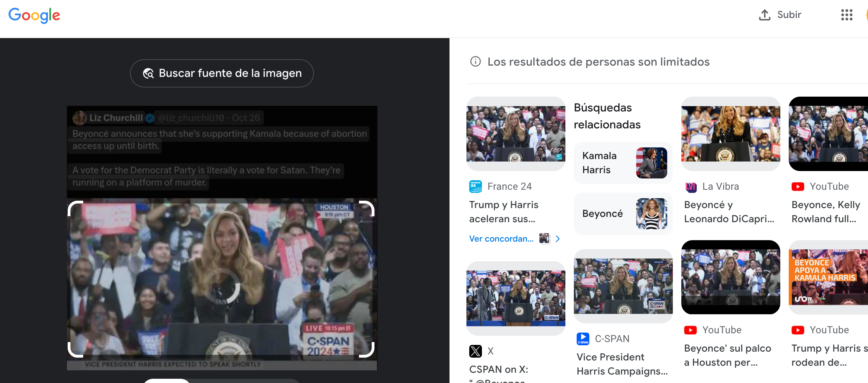Click the C-SPAN source icon
Viewport: 868px width, 383px height.
click(x=583, y=339)
